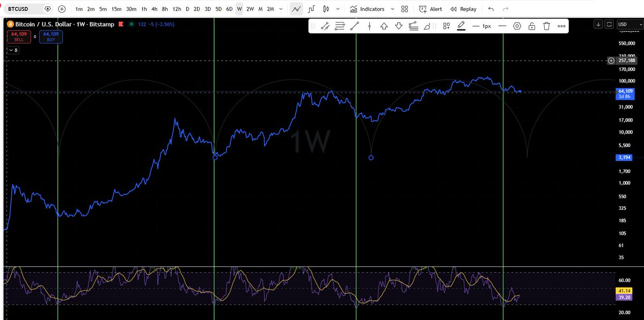Click the green market status dot
Viewport: 644px width, 320px height.
131,24
